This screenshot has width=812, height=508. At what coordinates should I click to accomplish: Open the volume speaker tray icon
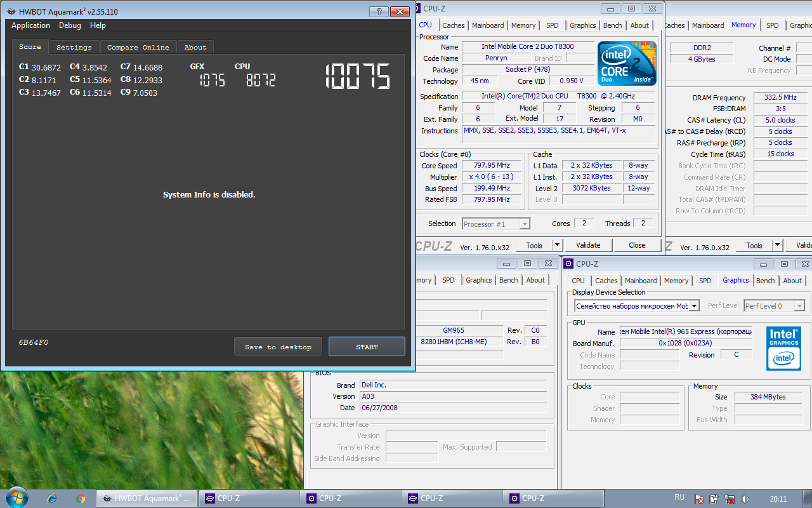coord(745,499)
